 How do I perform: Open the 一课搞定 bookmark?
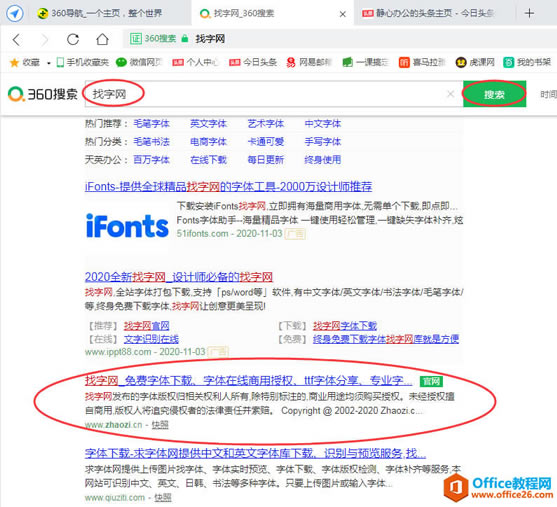365,63
